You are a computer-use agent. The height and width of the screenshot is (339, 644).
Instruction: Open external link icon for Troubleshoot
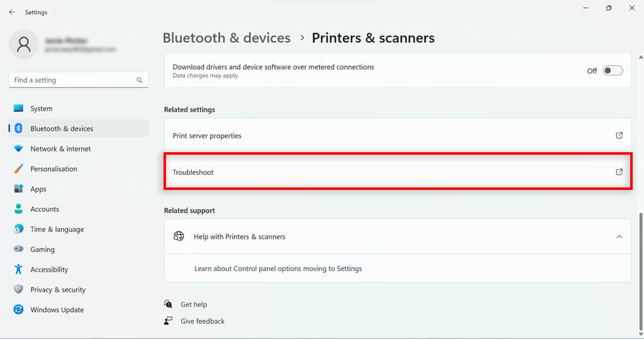pyautogui.click(x=619, y=172)
